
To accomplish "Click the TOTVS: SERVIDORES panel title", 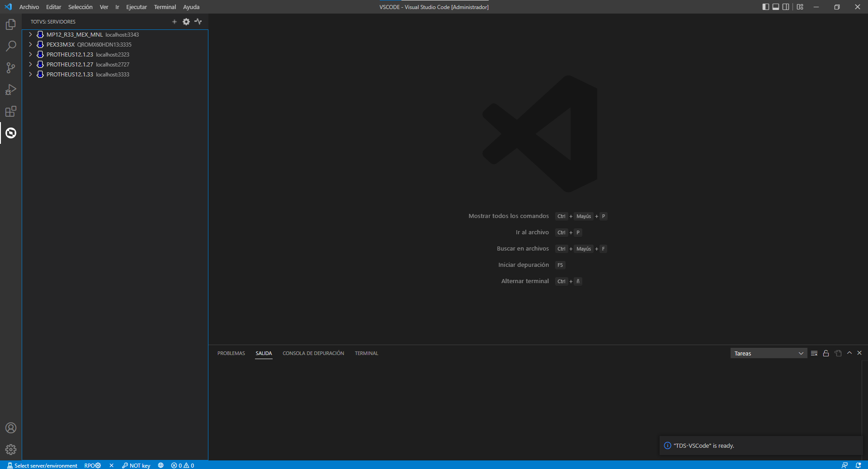I will coord(53,22).
